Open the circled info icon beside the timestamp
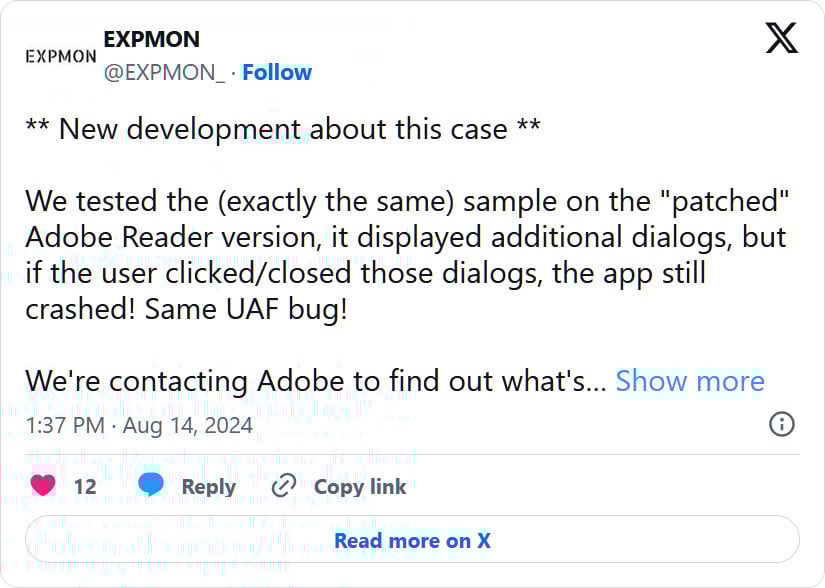Image resolution: width=825 pixels, height=588 pixels. pos(782,424)
